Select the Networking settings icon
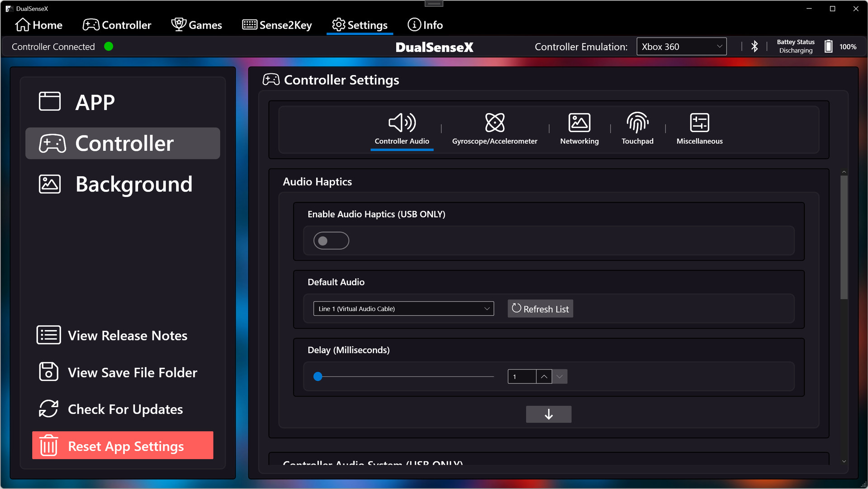The width and height of the screenshot is (868, 489). tap(579, 123)
